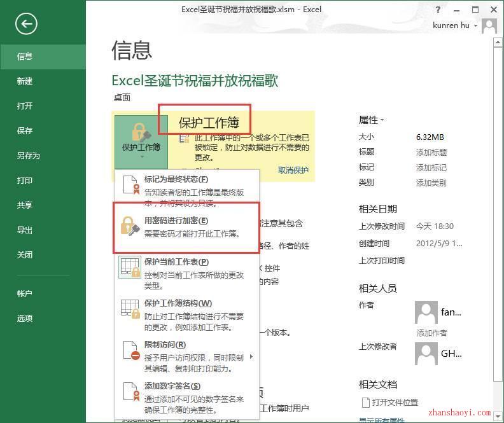
Task: Click the scrollbar up arrow
Action: 498,42
